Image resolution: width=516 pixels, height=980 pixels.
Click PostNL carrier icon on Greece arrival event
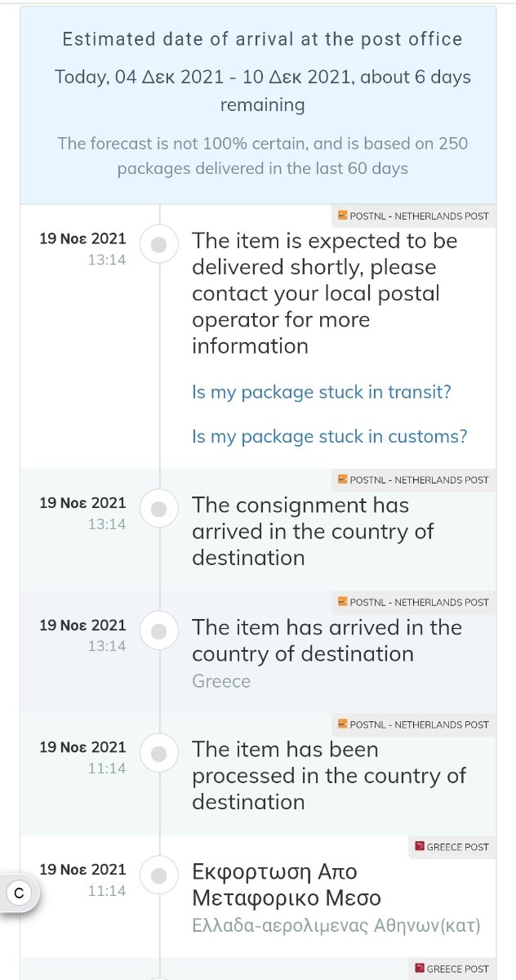pos(343,602)
